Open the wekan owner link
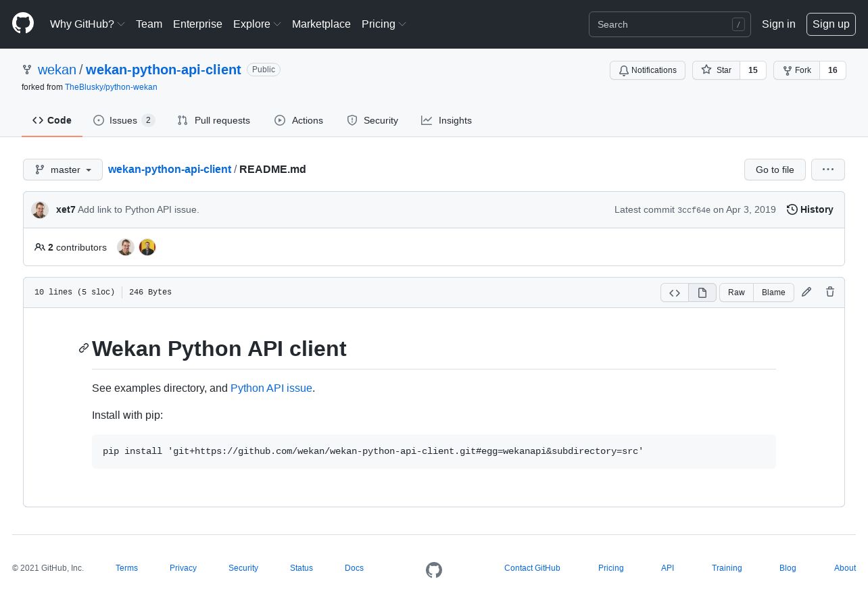Screen dimensions: 868x612 [x=57, y=70]
